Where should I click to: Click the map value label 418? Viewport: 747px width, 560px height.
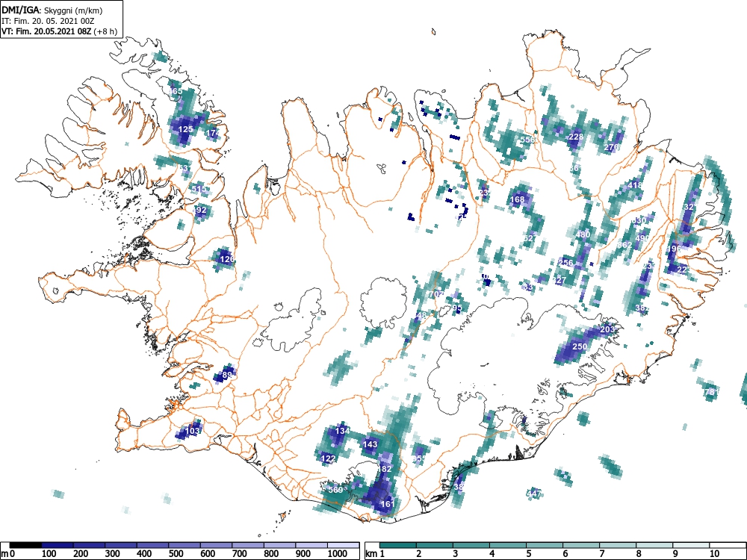coord(635,185)
